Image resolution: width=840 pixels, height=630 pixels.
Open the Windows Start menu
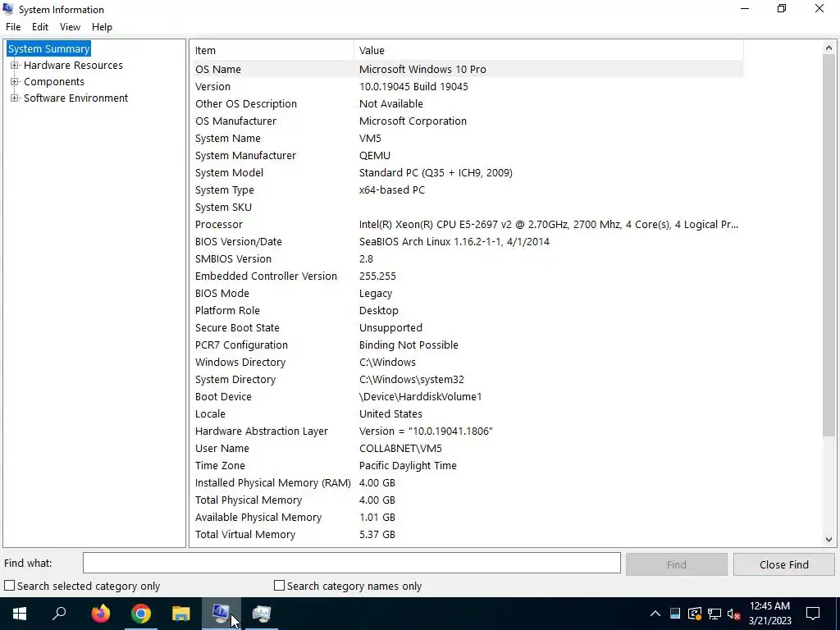[x=20, y=614]
